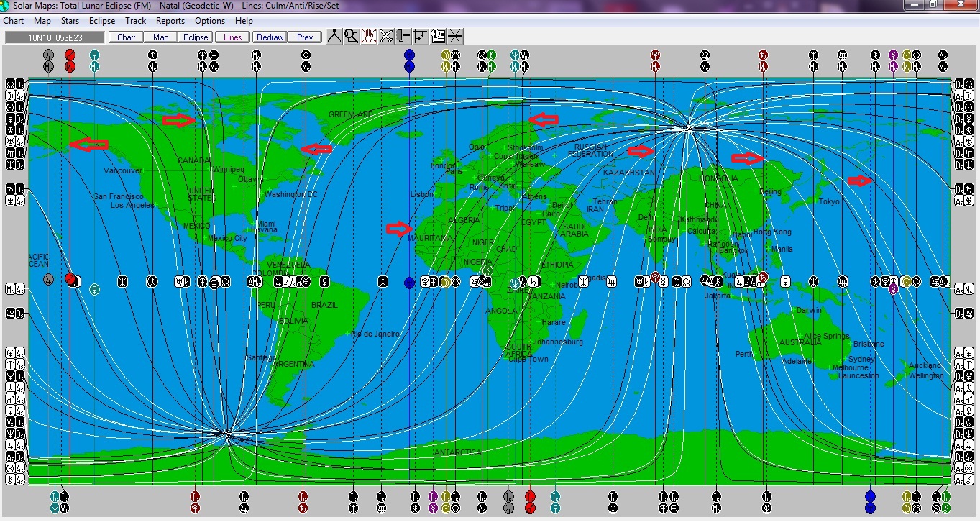Open the Options menu
The height and width of the screenshot is (525, 980).
pyautogui.click(x=210, y=21)
